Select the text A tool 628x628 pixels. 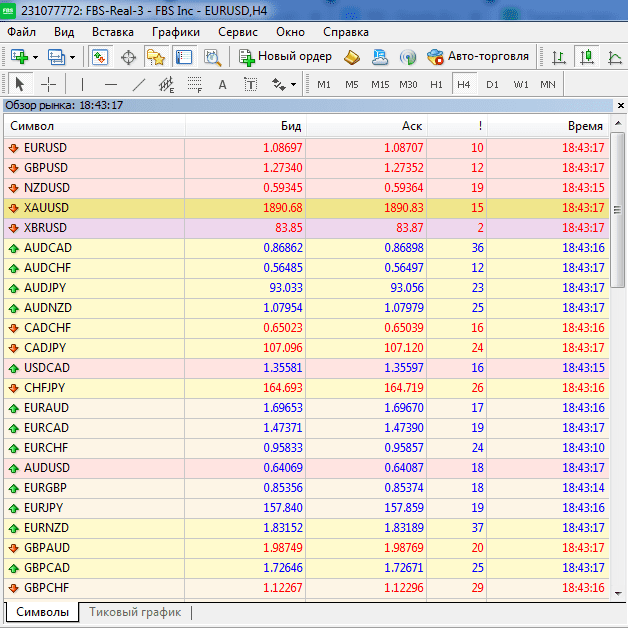click(x=222, y=85)
